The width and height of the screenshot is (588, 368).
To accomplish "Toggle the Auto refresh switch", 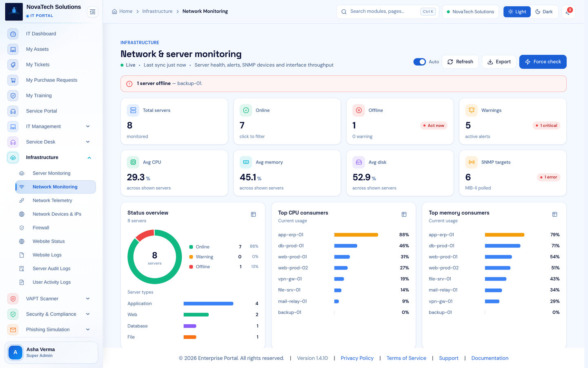I will coord(419,62).
